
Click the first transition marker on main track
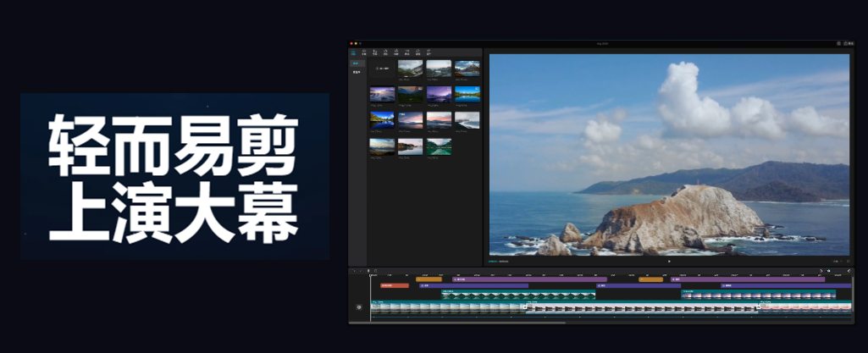click(x=525, y=307)
